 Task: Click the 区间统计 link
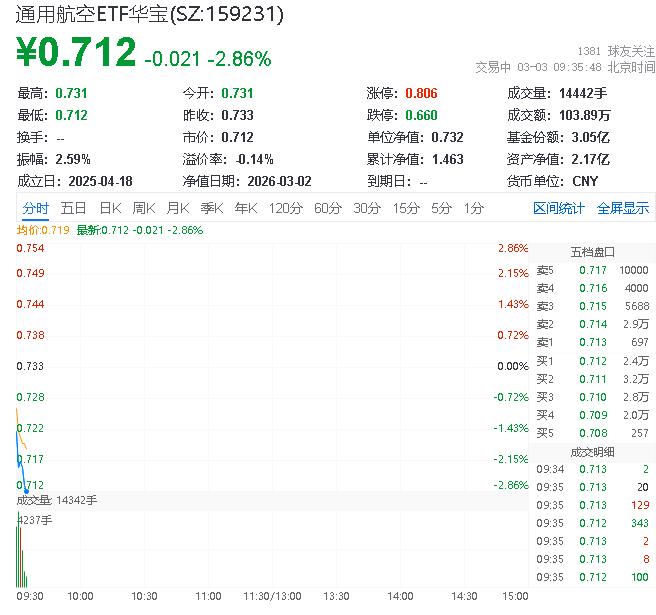[559, 208]
